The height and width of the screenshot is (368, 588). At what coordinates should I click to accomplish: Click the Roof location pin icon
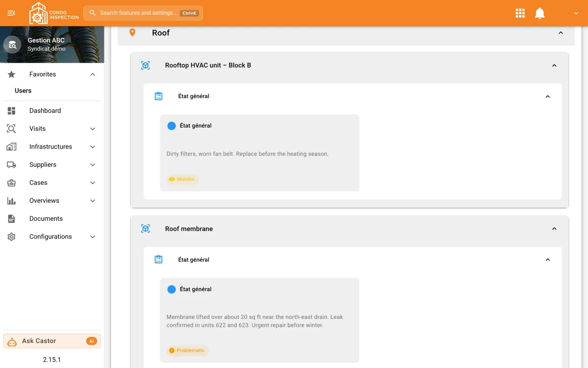(132, 32)
